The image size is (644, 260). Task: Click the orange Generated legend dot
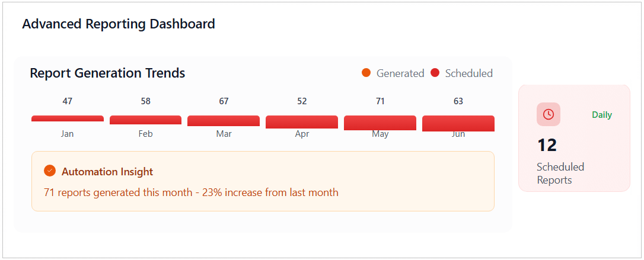[x=366, y=73]
